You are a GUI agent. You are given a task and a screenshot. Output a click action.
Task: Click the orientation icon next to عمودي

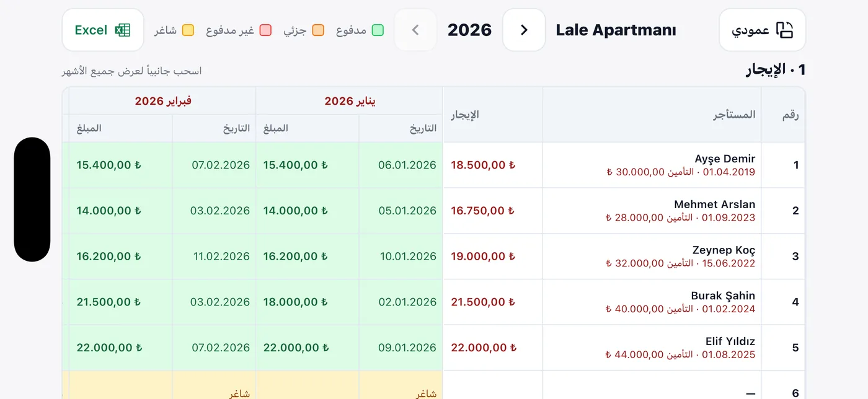(785, 30)
